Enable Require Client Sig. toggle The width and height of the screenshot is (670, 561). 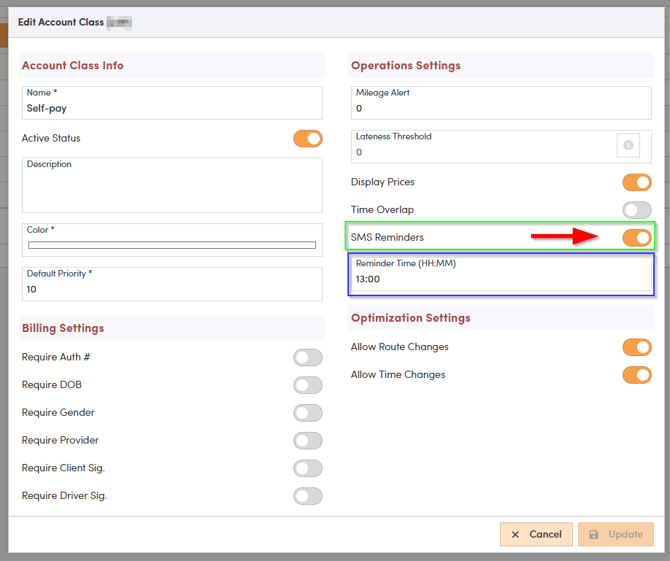click(x=308, y=468)
